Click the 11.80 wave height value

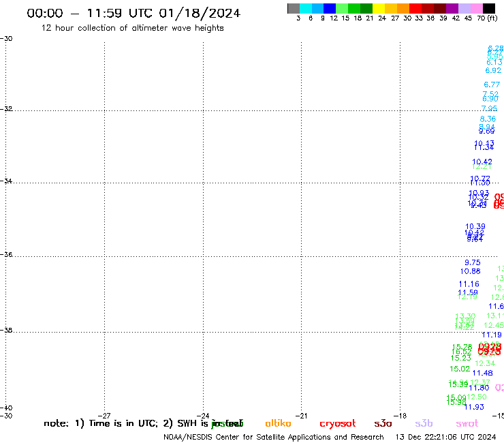click(x=479, y=388)
